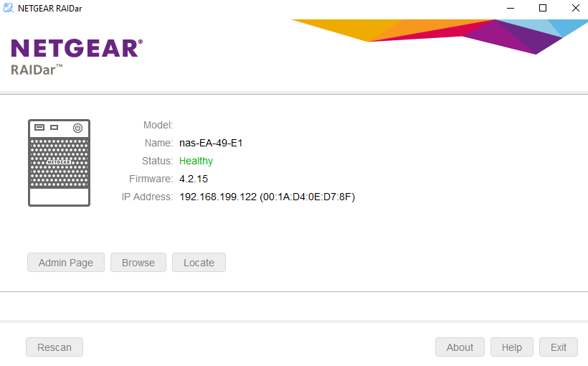Maximize the RAIDar window
The width and height of the screenshot is (588, 366).
pos(543,9)
